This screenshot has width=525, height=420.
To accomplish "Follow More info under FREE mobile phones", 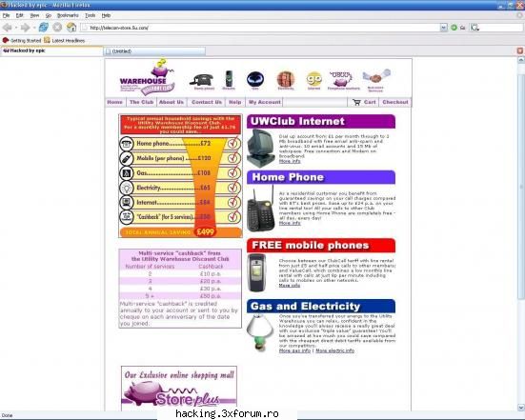I will pyautogui.click(x=290, y=286).
